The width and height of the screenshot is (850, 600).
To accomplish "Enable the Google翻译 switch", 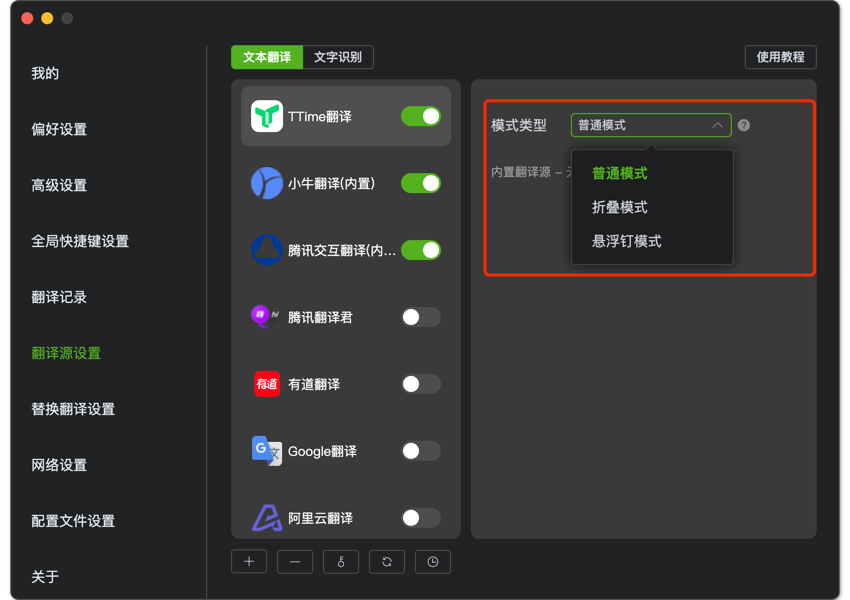I will pyautogui.click(x=421, y=451).
